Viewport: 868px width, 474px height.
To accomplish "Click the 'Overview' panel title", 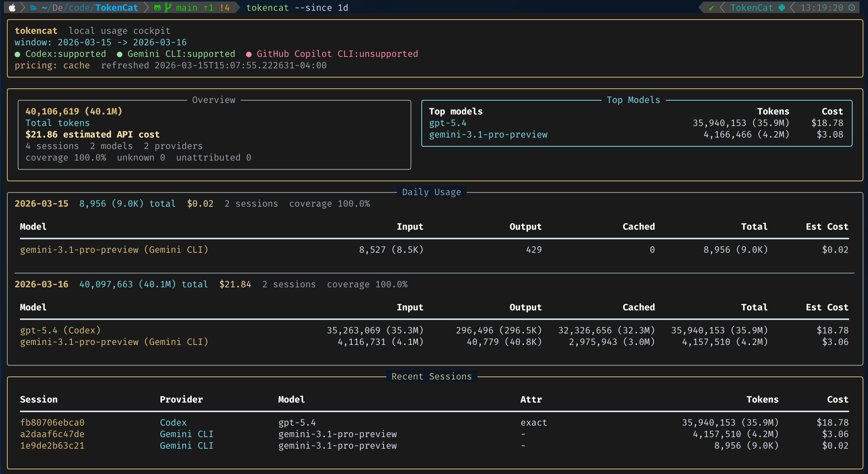I will (x=214, y=100).
